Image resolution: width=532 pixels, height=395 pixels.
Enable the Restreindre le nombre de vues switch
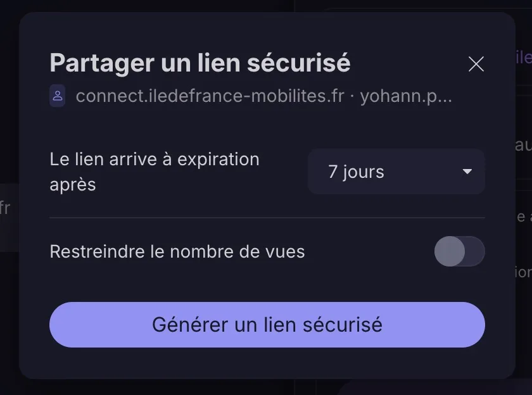459,252
